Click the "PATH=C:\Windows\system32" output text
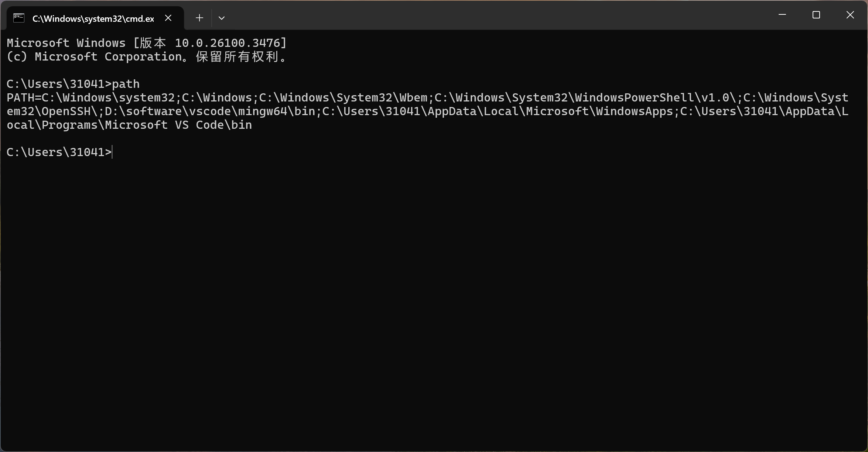Image resolution: width=868 pixels, height=452 pixels. click(x=90, y=98)
